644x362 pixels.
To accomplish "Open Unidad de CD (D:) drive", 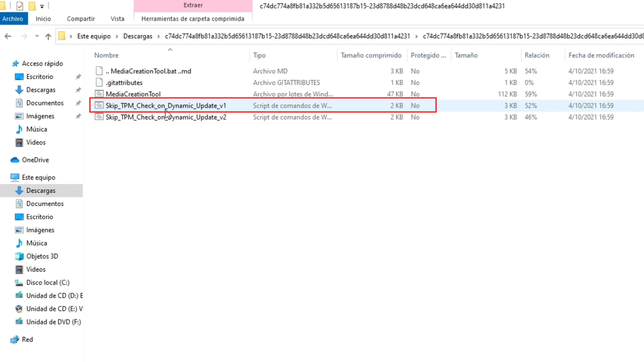I will click(55, 296).
